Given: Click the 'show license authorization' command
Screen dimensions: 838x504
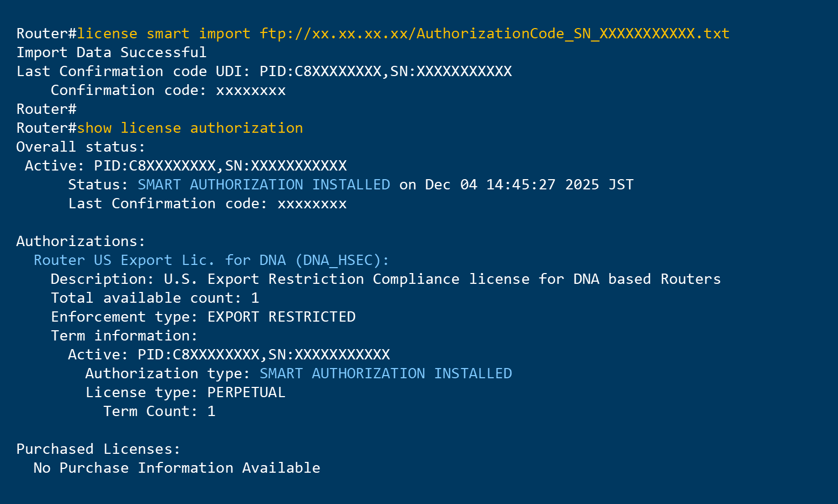Looking at the screenshot, I should [x=189, y=128].
